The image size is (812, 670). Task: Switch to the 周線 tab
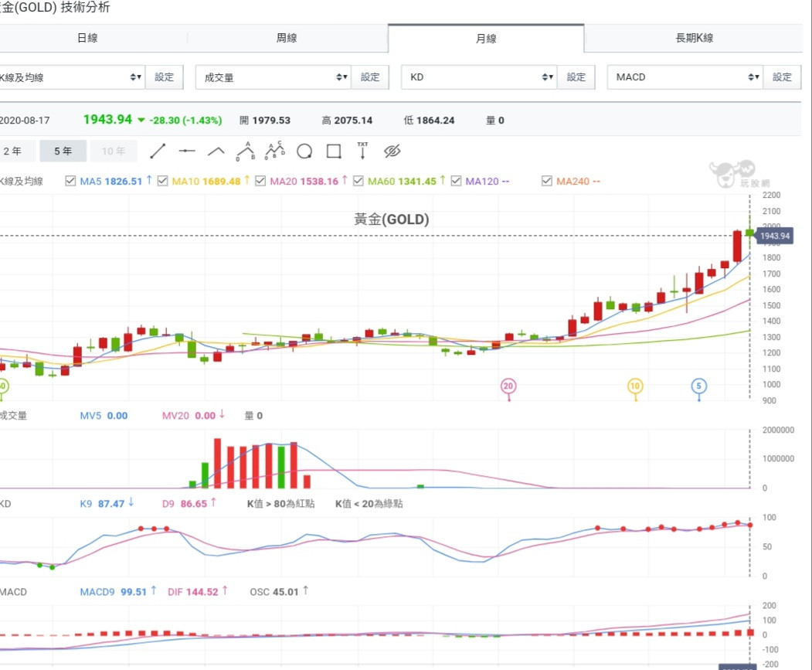tap(287, 38)
